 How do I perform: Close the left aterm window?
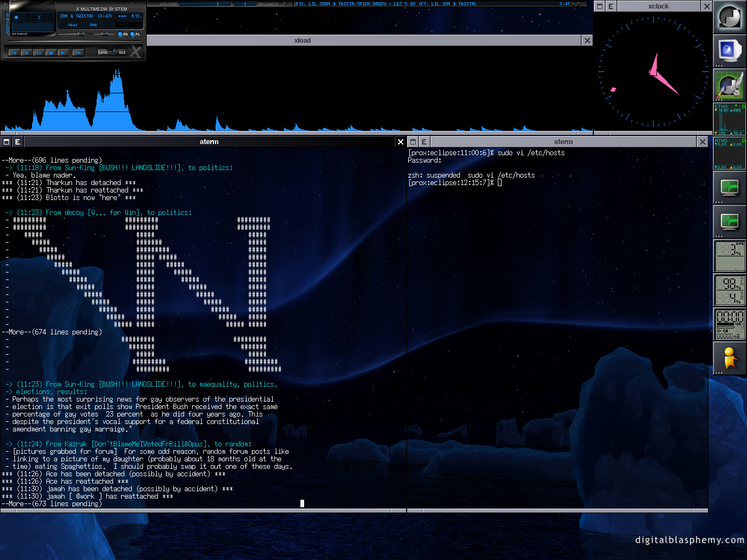click(x=401, y=142)
